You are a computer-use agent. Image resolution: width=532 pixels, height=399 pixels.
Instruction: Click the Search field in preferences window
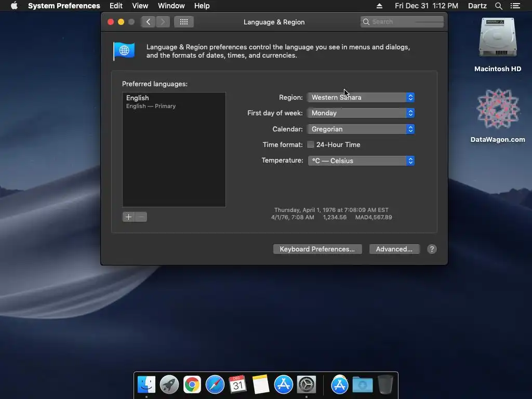tap(402, 22)
